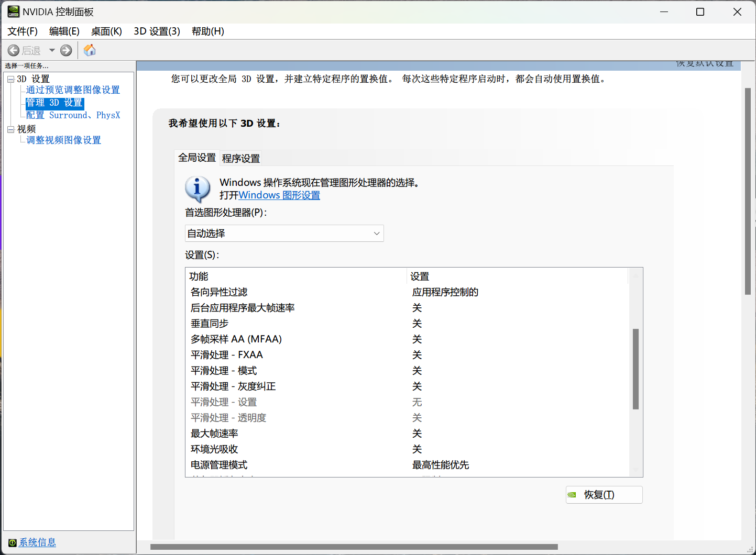This screenshot has height=555, width=756.
Task: Open the 系统信息 link
Action: point(37,542)
